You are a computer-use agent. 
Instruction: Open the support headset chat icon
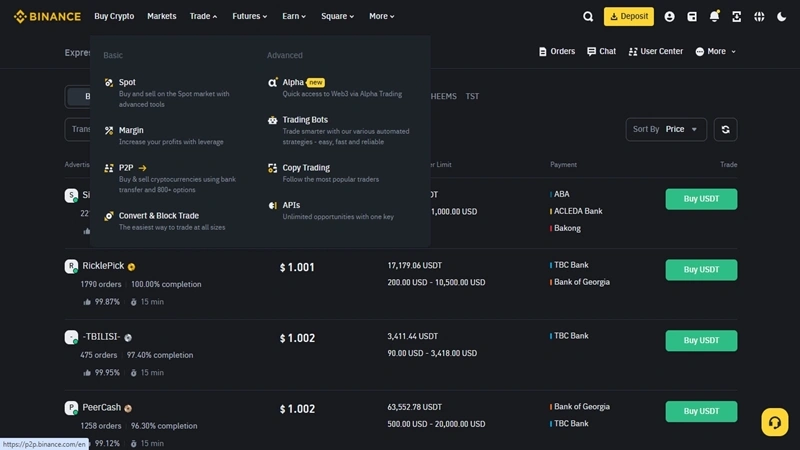coord(774,422)
